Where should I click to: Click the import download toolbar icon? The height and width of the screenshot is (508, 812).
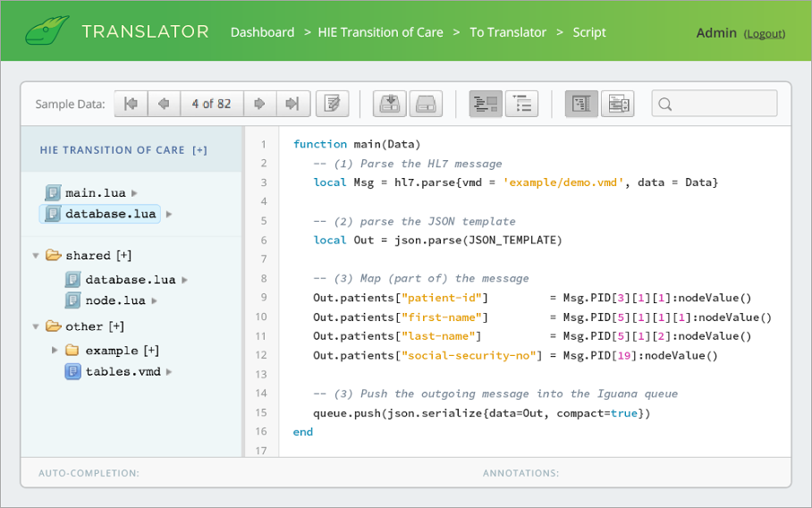coord(390,104)
